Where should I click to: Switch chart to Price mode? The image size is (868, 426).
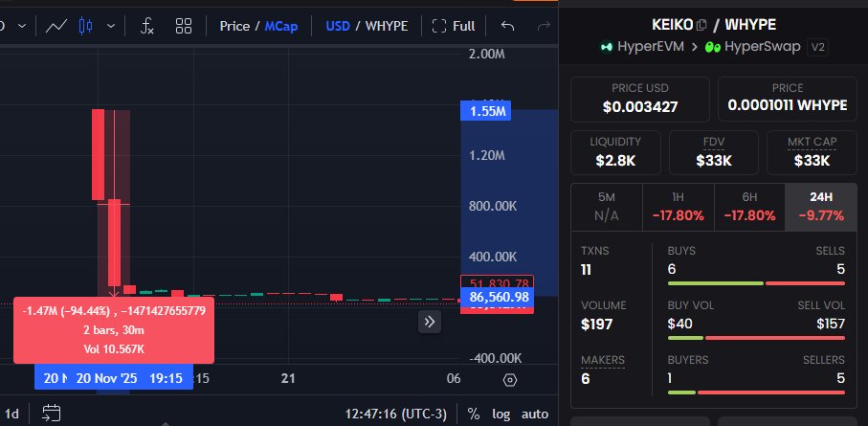click(x=234, y=26)
